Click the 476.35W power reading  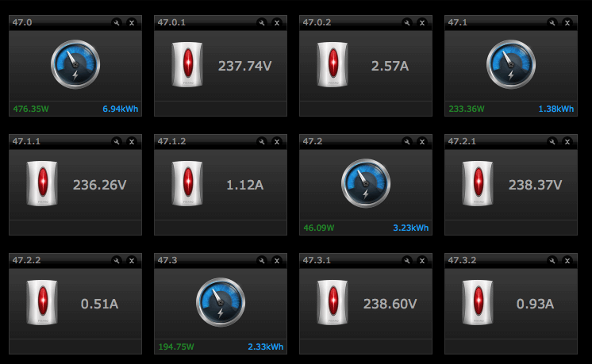[x=32, y=109]
